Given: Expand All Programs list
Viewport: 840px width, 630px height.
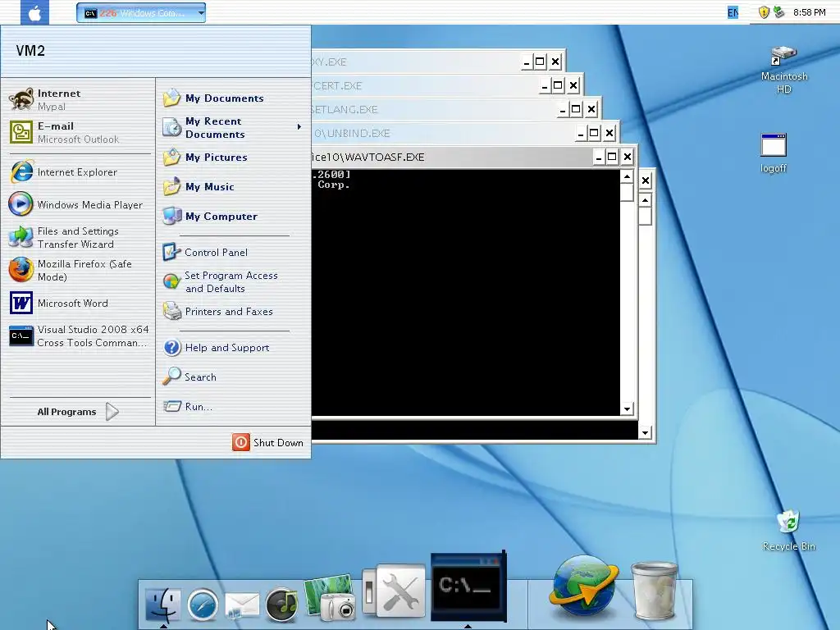Looking at the screenshot, I should (78, 412).
